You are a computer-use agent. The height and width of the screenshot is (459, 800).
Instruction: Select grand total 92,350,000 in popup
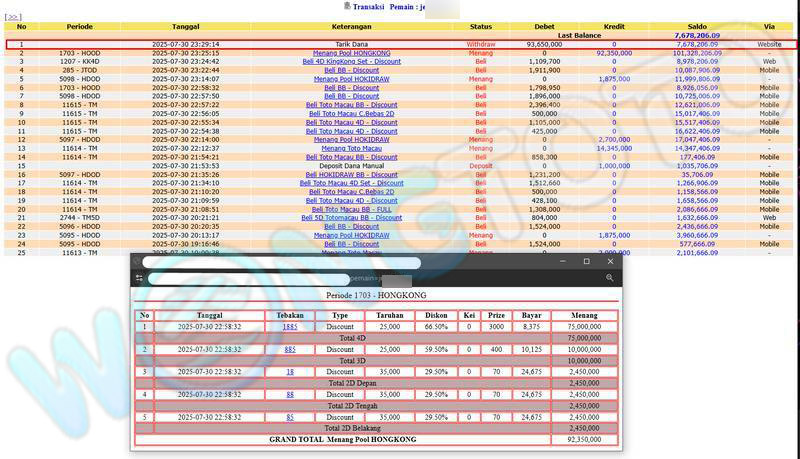[584, 439]
